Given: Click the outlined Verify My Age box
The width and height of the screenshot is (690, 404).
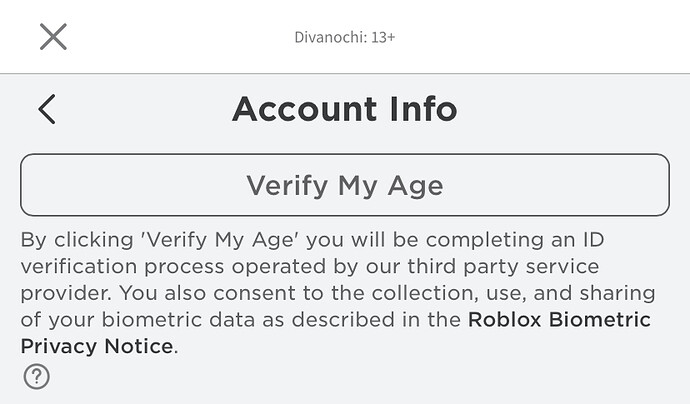Looking at the screenshot, I should [345, 185].
